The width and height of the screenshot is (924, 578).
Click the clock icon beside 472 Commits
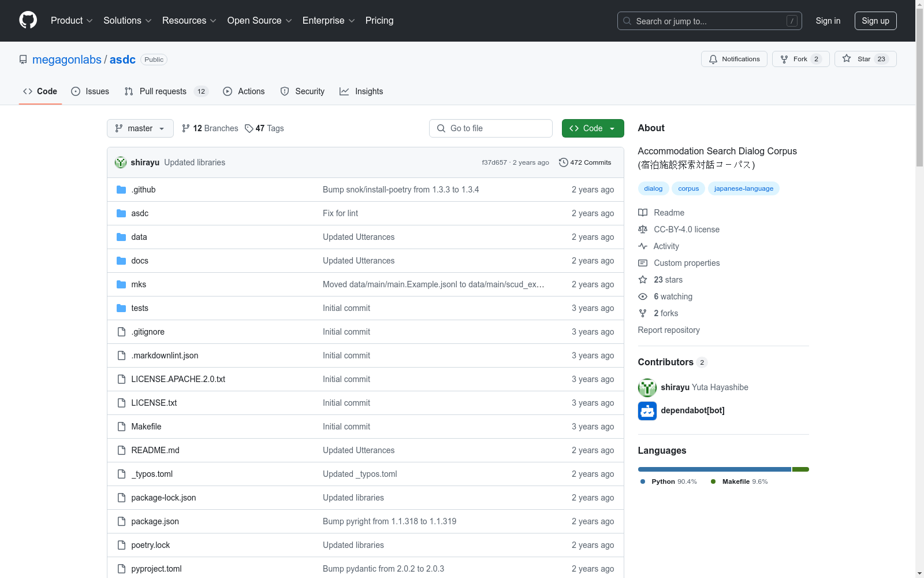564,162
